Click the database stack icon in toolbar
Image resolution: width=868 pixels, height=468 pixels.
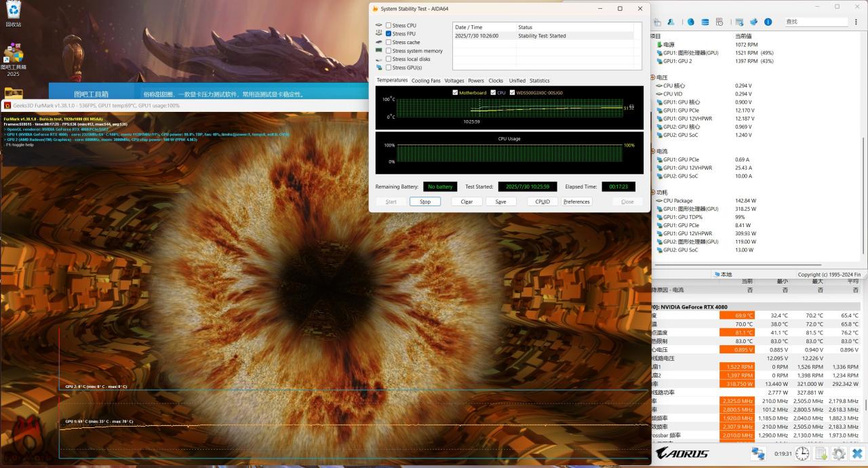point(705,22)
